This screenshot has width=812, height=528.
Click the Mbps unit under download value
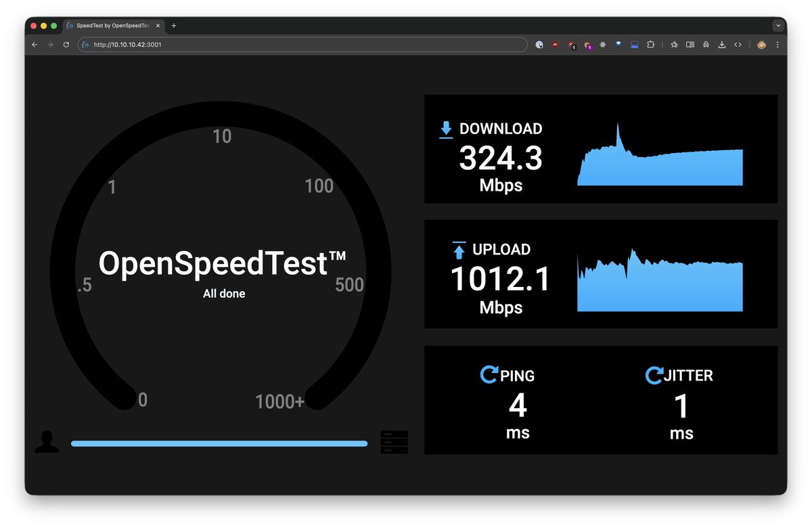click(x=501, y=185)
